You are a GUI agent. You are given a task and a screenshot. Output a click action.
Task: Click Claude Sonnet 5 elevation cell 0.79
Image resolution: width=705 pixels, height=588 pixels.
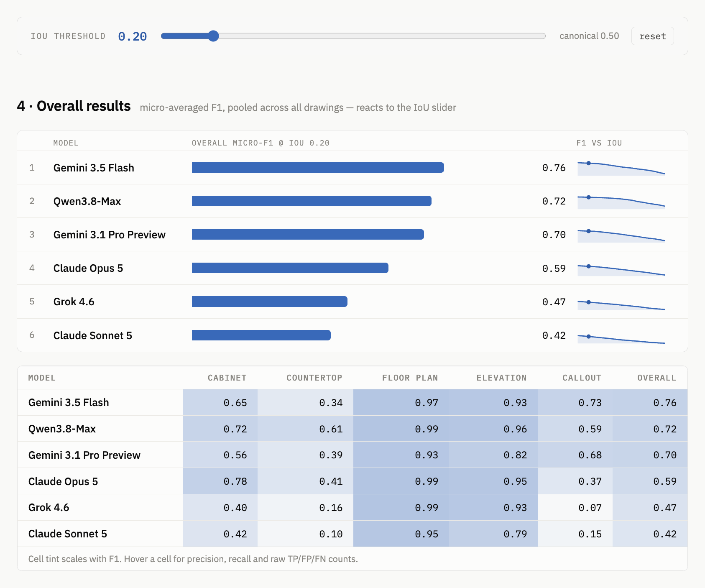click(493, 534)
